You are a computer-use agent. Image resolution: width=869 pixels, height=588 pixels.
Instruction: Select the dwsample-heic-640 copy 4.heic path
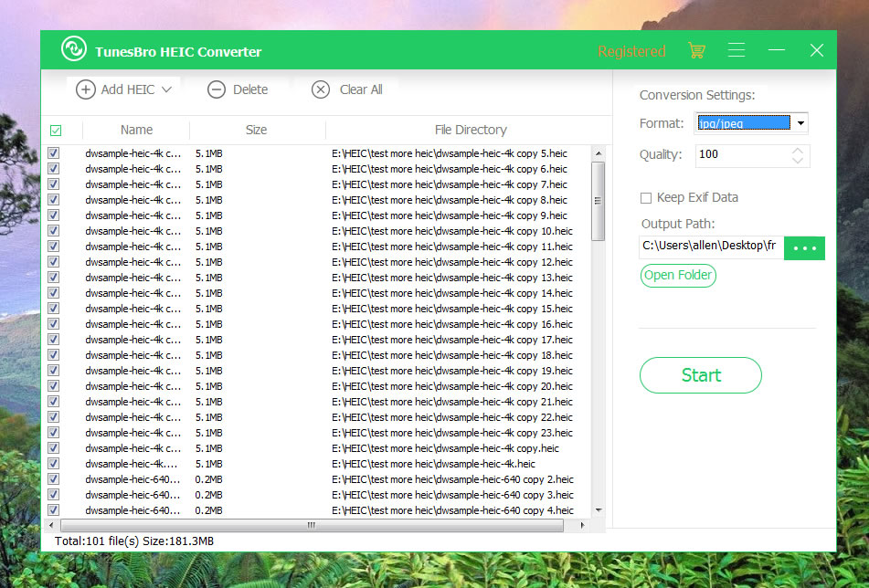(452, 509)
